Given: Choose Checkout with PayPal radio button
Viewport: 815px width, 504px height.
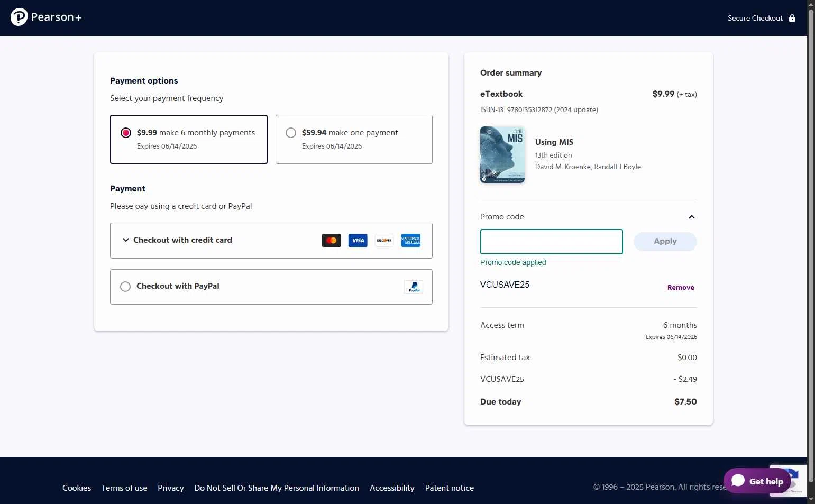Looking at the screenshot, I should [x=125, y=287].
